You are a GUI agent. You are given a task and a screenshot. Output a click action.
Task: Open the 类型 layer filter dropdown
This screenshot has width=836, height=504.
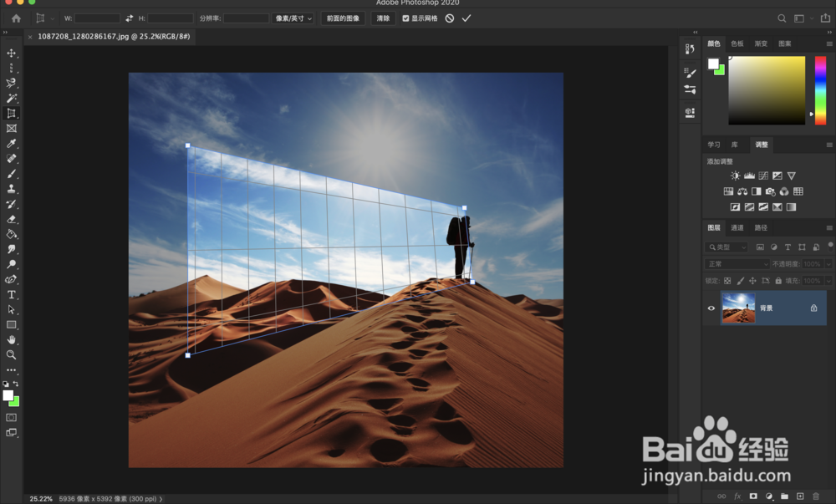click(726, 247)
